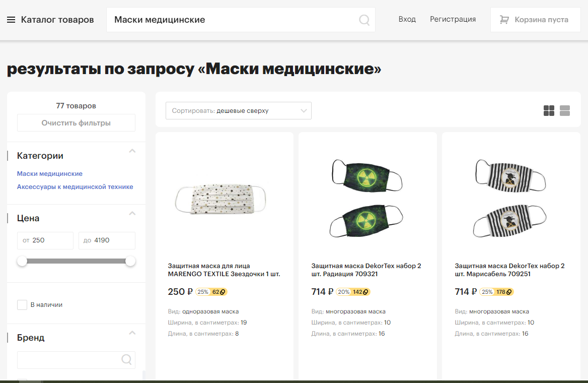
Task: Click the left handle of the price slider
Action: click(22, 261)
